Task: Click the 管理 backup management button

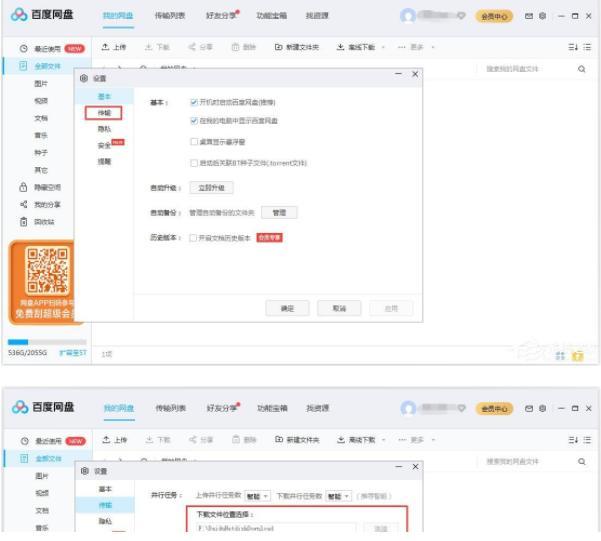Action: click(x=279, y=212)
